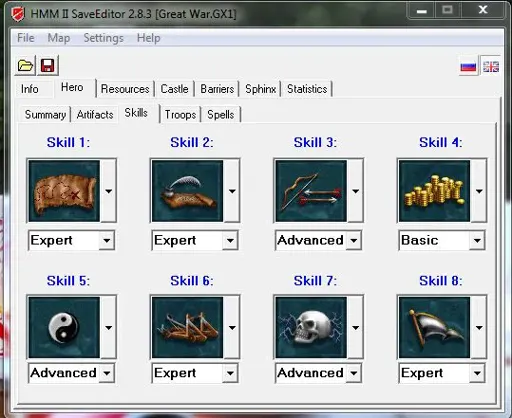Click the Pathfinding map icon in Skill 1
This screenshot has height=418, width=512.
64,191
